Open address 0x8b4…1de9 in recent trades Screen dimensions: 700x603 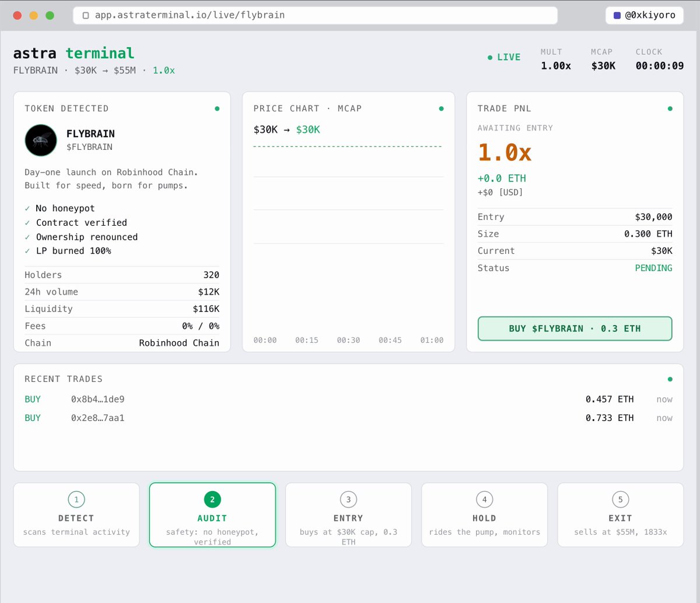click(98, 399)
